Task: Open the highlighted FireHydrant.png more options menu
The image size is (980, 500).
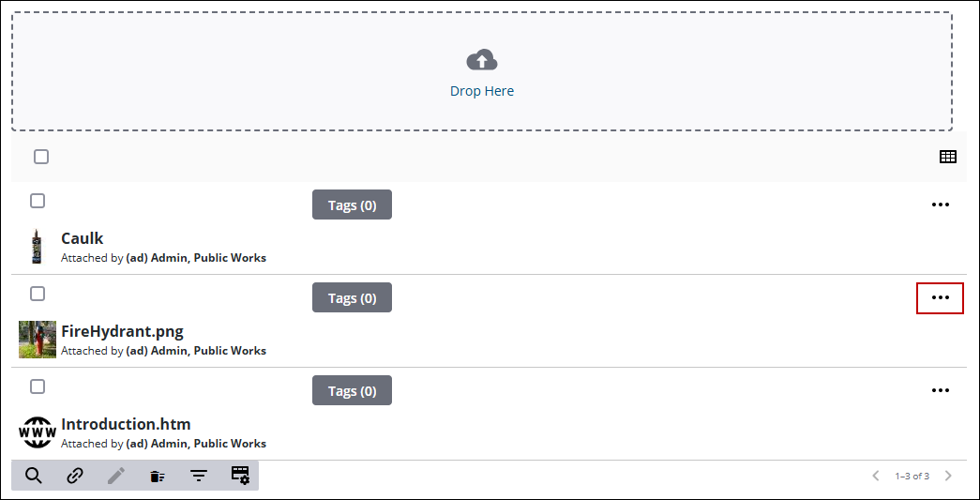Action: point(940,297)
